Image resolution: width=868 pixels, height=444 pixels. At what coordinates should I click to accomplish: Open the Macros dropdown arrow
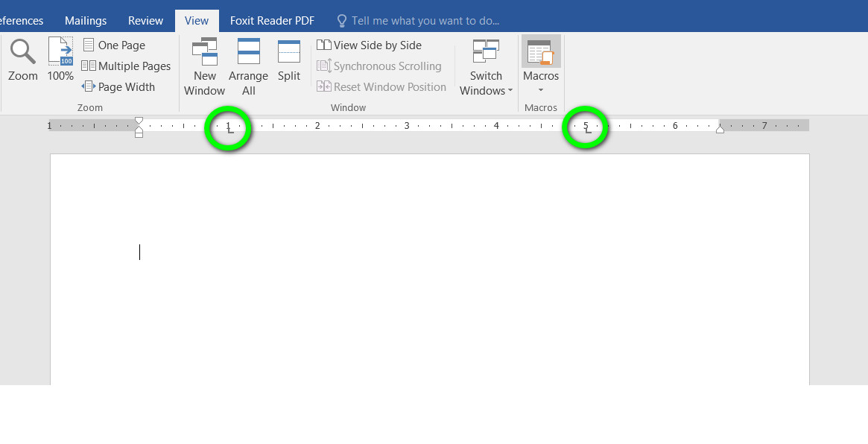click(x=541, y=90)
